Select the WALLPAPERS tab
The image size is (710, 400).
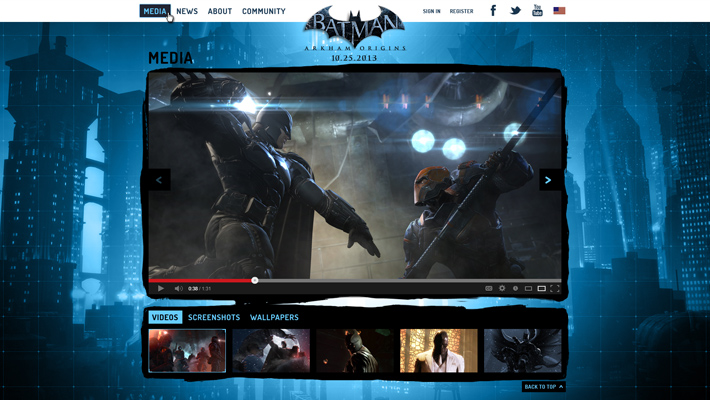(274, 317)
